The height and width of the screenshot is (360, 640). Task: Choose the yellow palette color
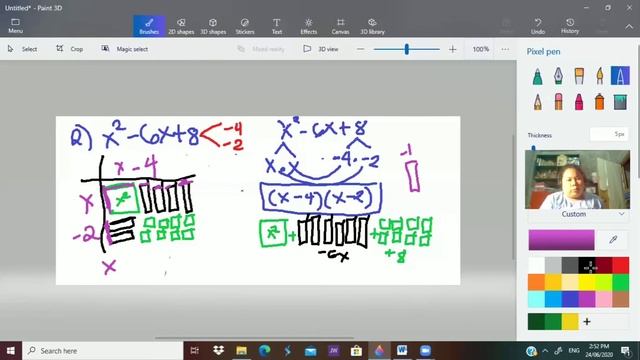[x=587, y=282]
